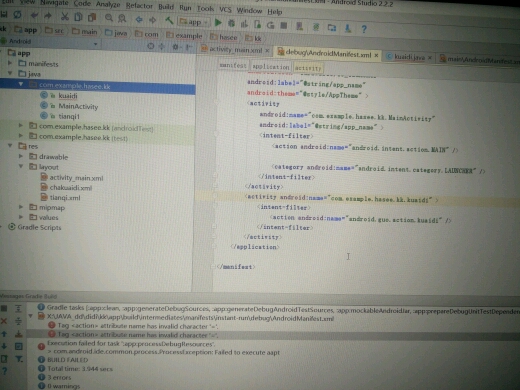The height and width of the screenshot is (390, 520).
Task: Collapse the res folder
Action: [10, 146]
